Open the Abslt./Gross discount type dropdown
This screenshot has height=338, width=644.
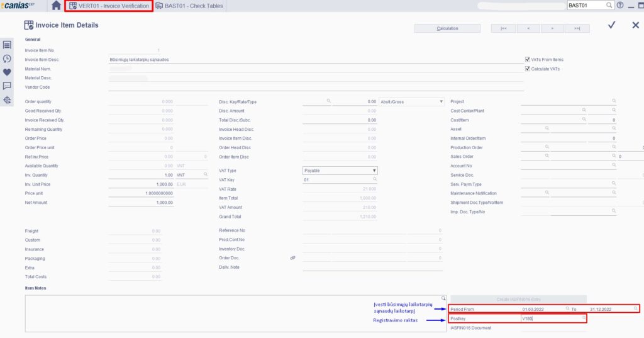tap(441, 101)
